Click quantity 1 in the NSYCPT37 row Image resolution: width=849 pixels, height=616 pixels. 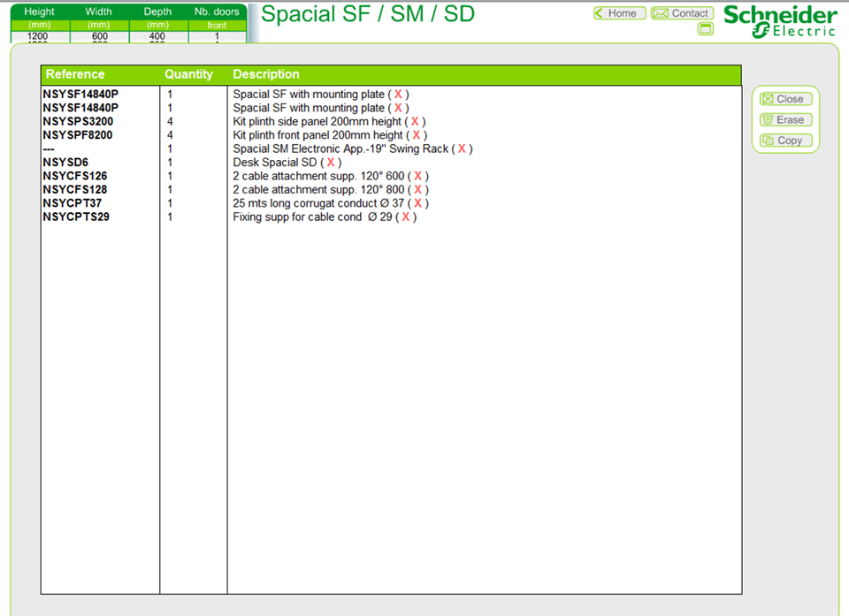pyautogui.click(x=170, y=203)
